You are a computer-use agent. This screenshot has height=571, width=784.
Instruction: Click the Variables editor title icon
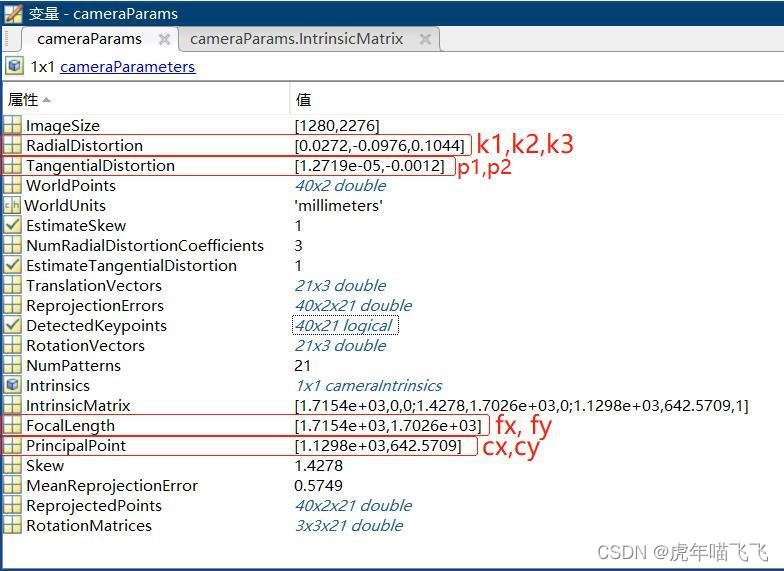click(x=13, y=14)
